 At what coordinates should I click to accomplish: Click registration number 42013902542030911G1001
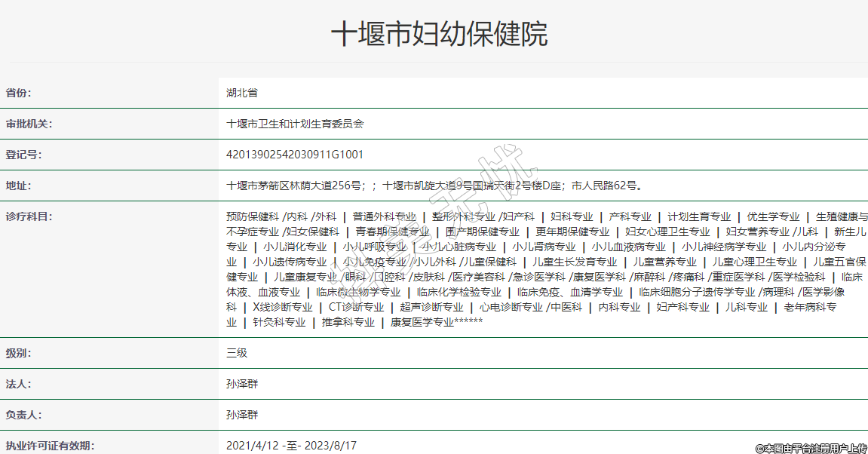[x=295, y=155]
